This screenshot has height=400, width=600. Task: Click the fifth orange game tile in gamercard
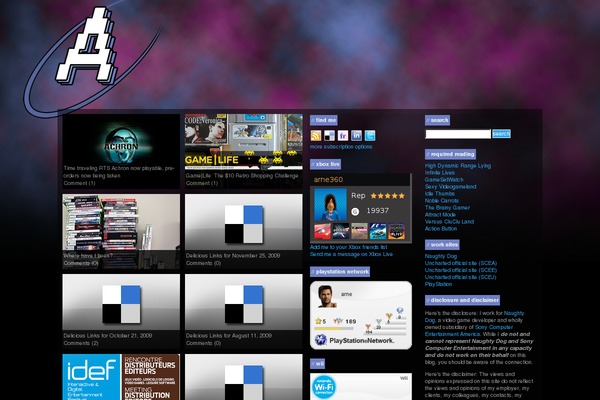[x=396, y=231]
